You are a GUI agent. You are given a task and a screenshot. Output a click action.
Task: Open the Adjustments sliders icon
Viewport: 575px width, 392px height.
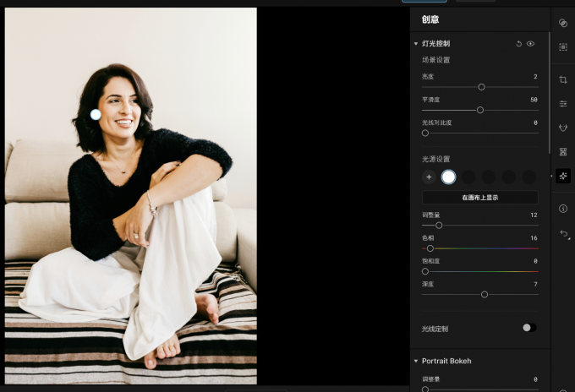(x=563, y=104)
